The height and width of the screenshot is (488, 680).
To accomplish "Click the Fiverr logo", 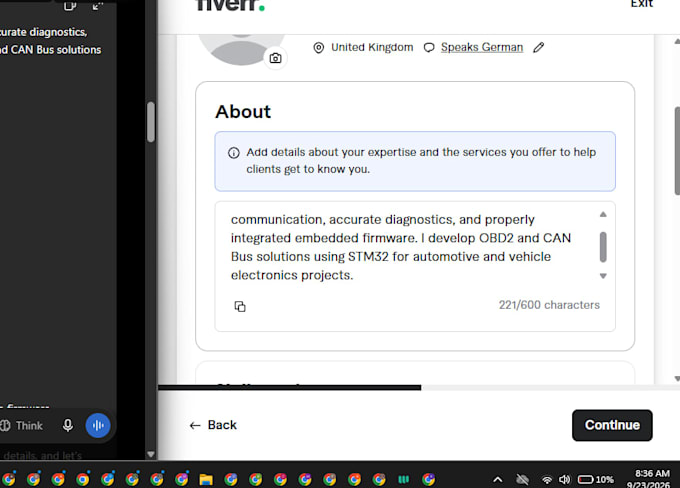I will pos(230,5).
